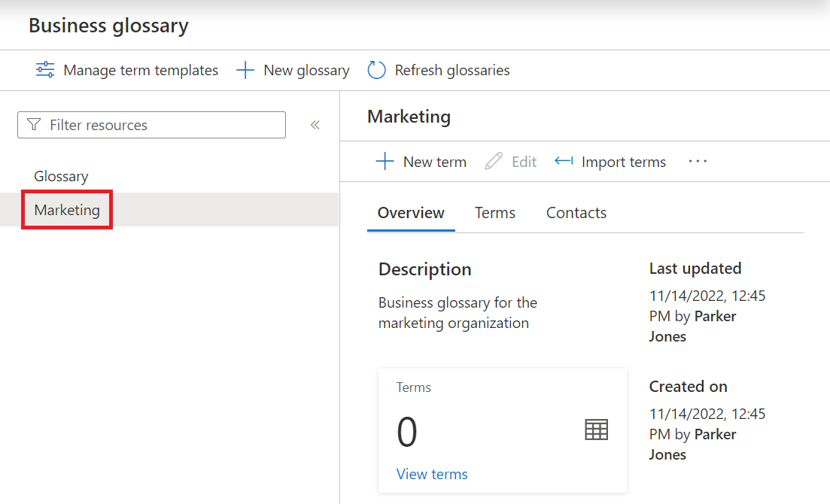The image size is (830, 504).
Task: Collapse the resources side panel
Action: tap(315, 125)
